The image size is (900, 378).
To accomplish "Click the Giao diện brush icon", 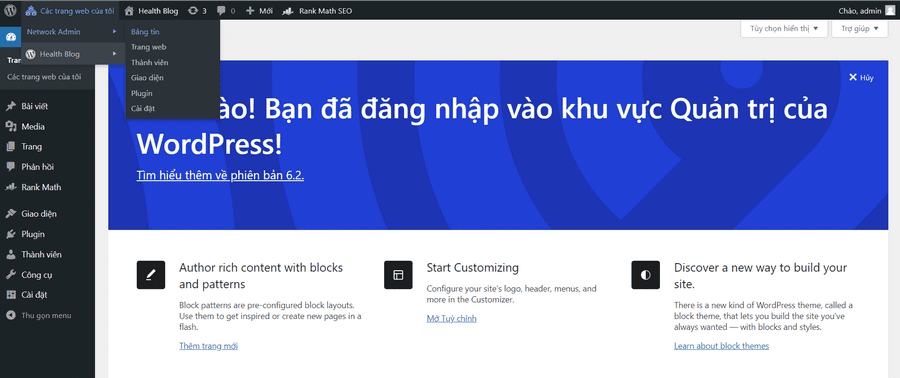I will (x=10, y=213).
